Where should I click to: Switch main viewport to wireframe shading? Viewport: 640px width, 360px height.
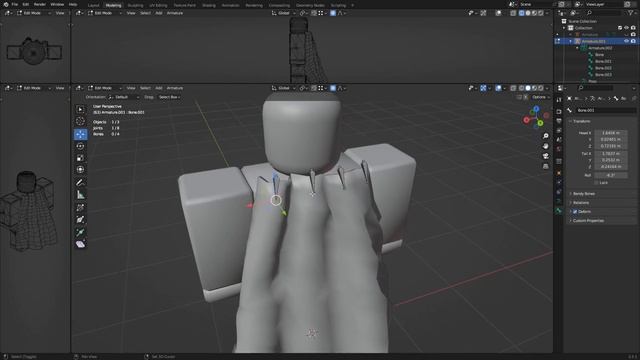pos(521,88)
